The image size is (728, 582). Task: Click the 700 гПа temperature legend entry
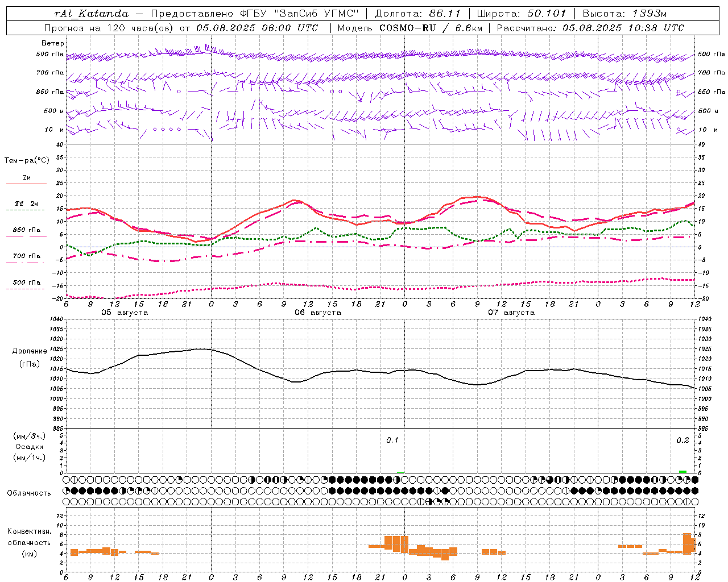coord(26,259)
